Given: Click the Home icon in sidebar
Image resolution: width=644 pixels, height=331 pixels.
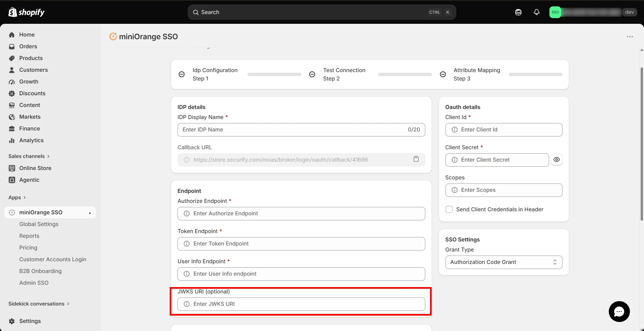Looking at the screenshot, I should coord(12,35).
